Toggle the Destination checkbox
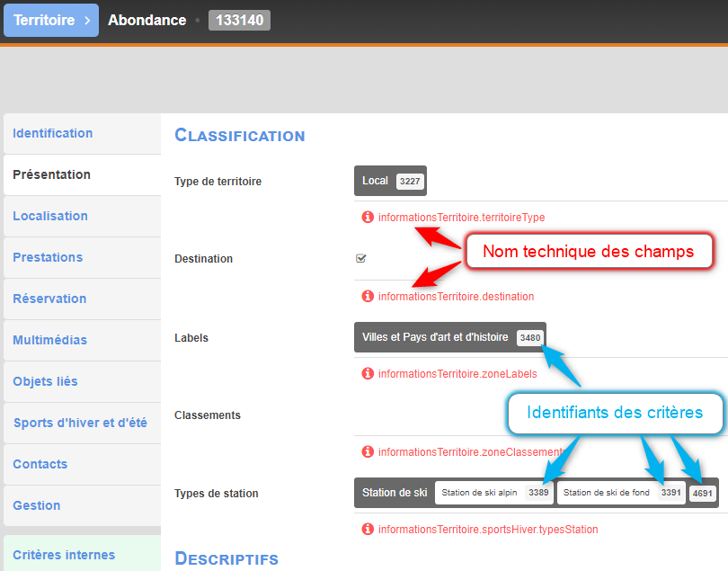Viewport: 728px width, 571px height. (x=360, y=258)
